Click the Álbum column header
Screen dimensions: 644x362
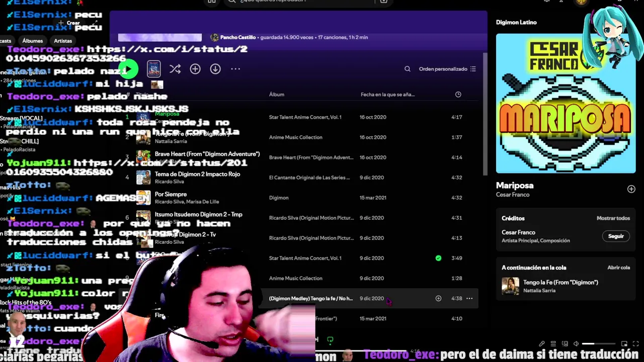tap(277, 95)
